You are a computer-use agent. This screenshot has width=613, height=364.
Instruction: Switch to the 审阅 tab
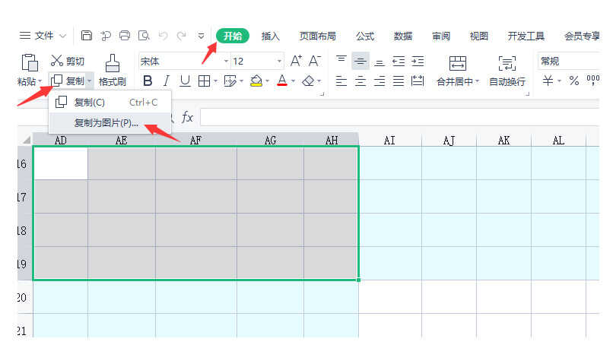click(x=441, y=36)
